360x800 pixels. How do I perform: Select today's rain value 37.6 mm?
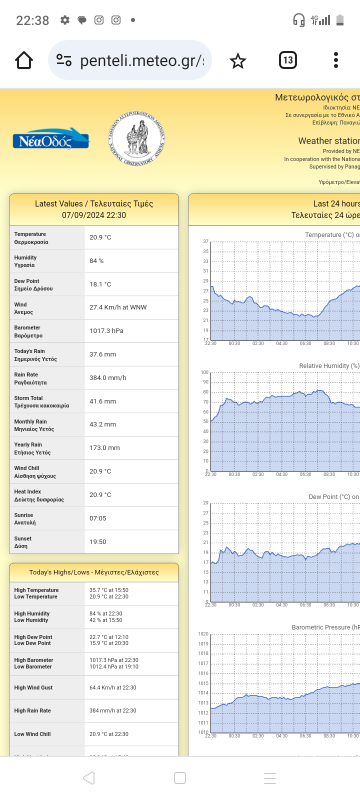point(102,355)
